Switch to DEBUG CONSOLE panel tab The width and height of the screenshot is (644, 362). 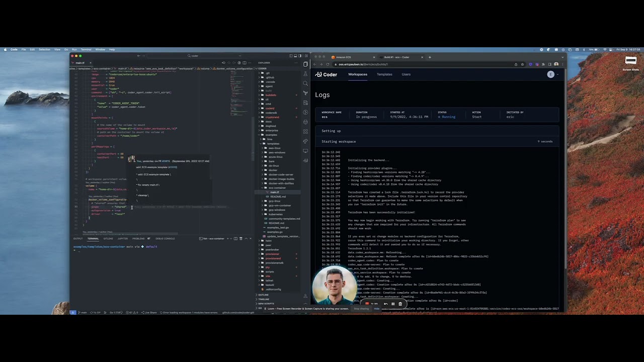[x=165, y=238]
